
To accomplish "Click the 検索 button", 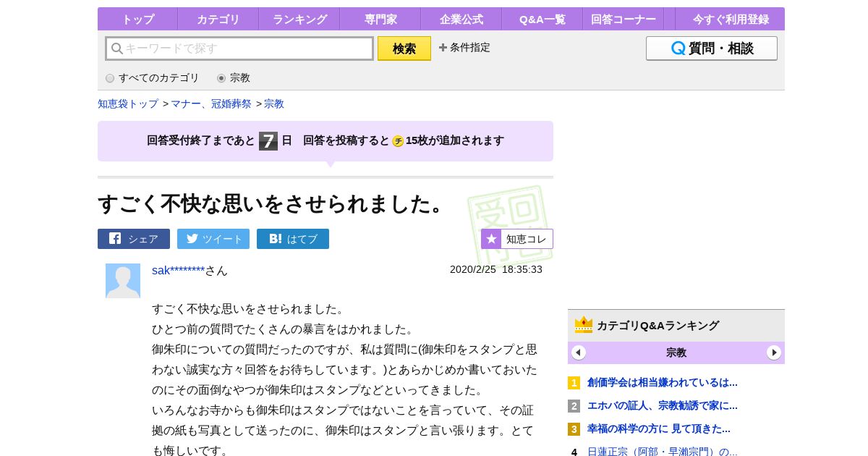I will (x=404, y=48).
